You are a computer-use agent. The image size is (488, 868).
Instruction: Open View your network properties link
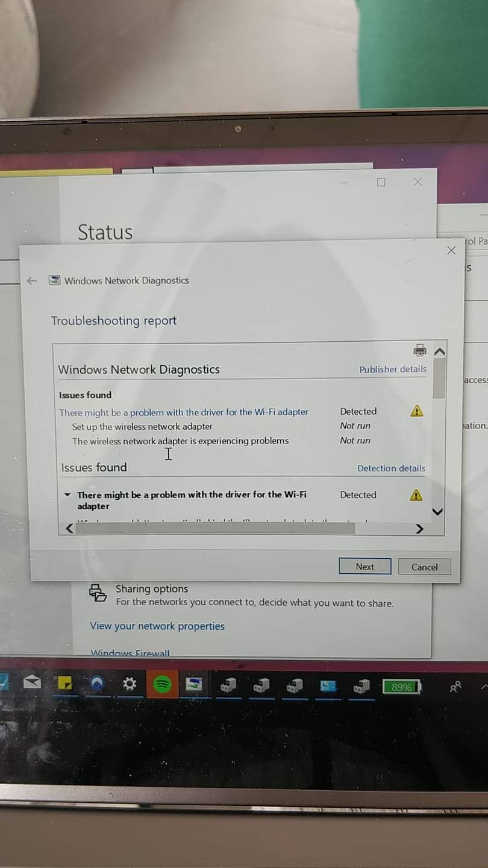coord(157,626)
